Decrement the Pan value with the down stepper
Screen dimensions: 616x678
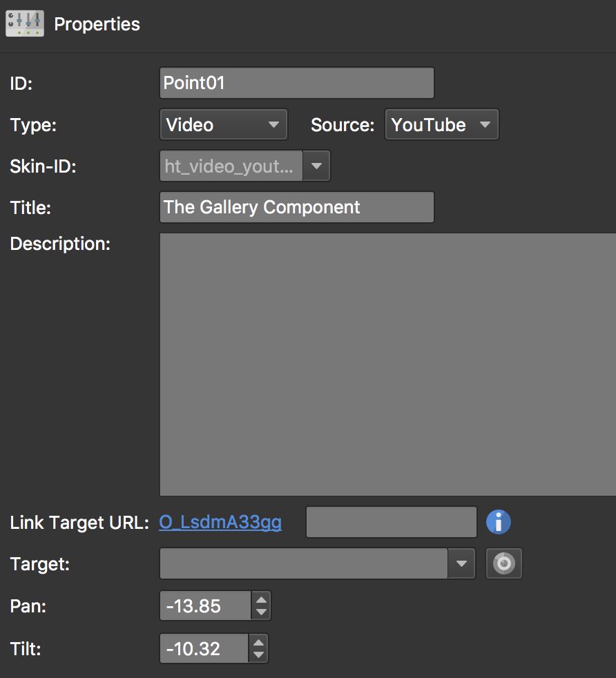pos(261,612)
